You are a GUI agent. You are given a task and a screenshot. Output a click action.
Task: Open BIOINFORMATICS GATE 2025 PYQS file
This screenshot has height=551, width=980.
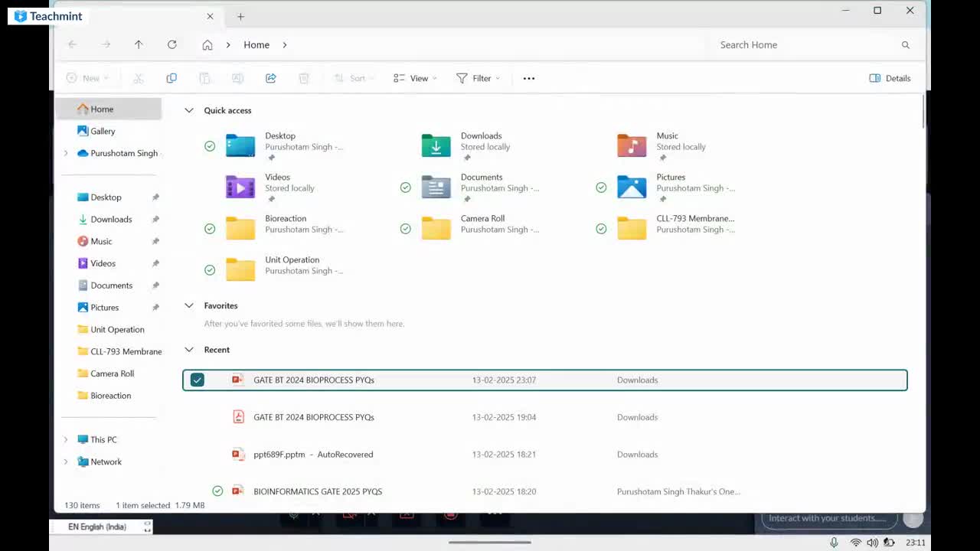544,491
